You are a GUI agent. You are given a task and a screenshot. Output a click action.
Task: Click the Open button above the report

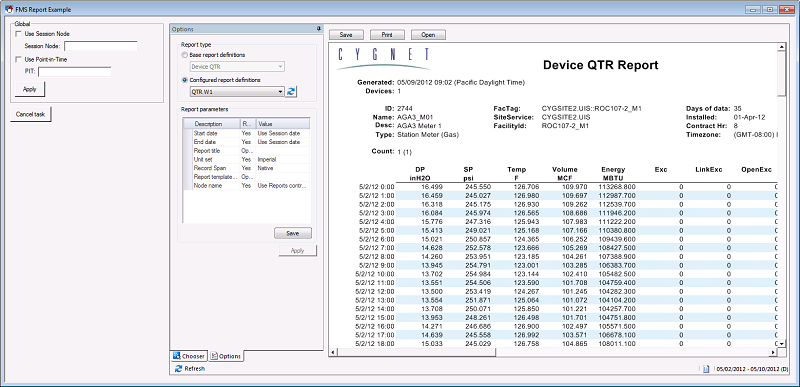[x=428, y=35]
